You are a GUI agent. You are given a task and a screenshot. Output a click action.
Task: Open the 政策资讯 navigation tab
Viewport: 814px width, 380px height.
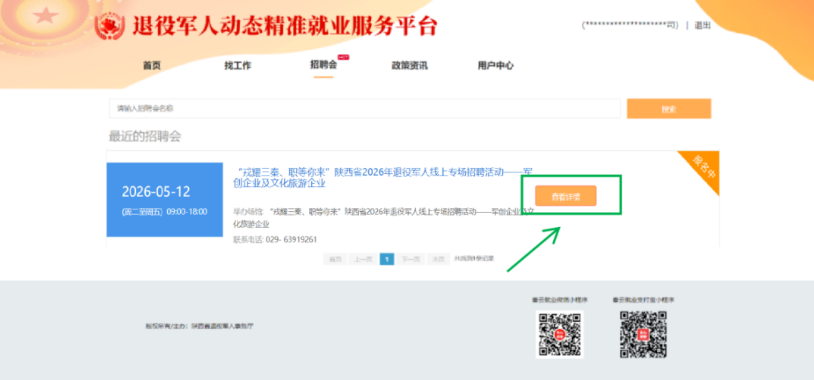410,66
